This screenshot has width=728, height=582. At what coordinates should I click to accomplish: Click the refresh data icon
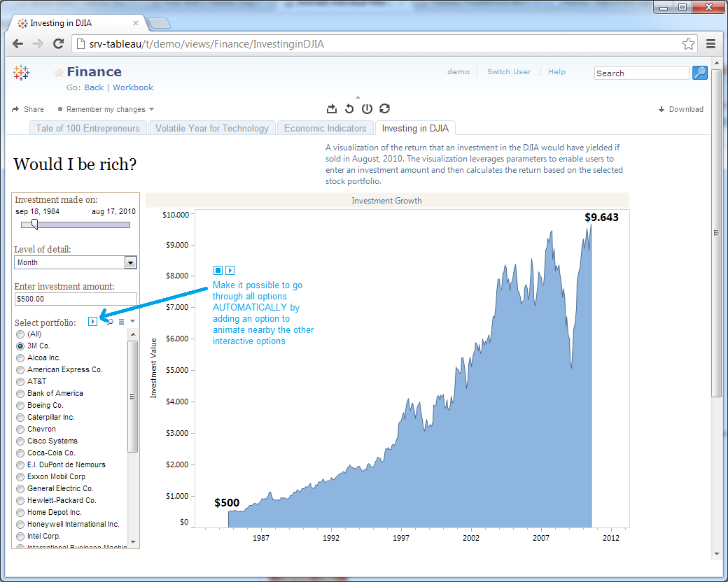(384, 108)
